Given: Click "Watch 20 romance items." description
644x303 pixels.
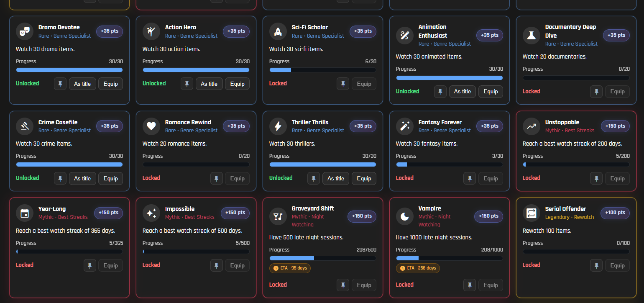Looking at the screenshot, I should (x=174, y=144).
